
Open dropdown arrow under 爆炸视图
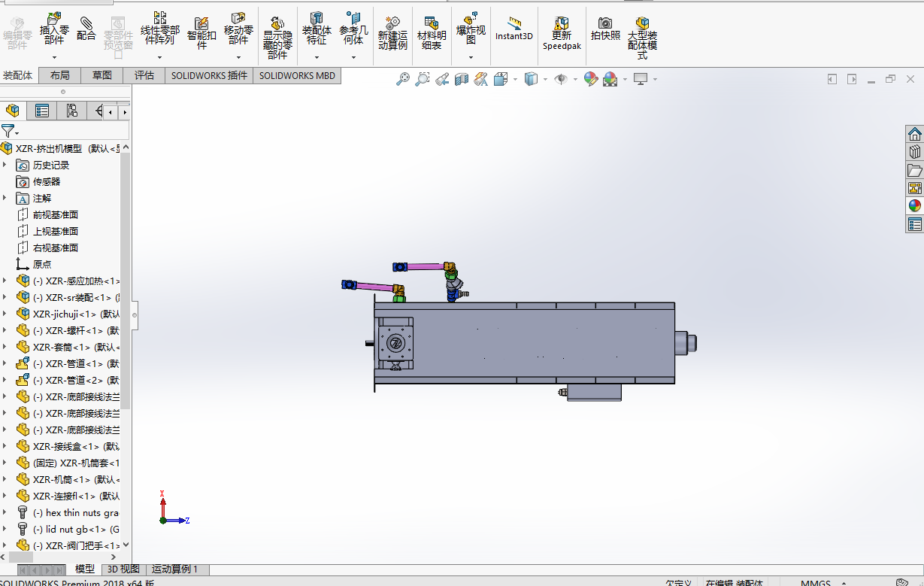point(471,57)
